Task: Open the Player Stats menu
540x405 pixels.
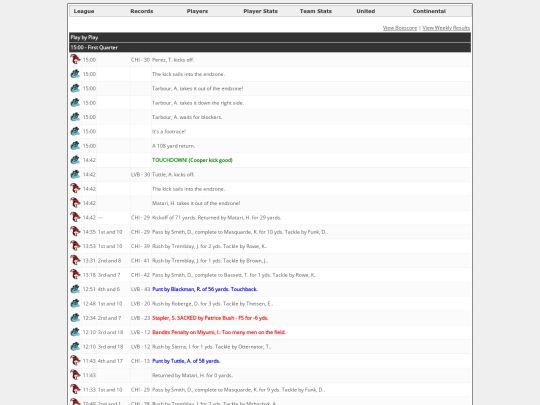Action: click(x=260, y=11)
